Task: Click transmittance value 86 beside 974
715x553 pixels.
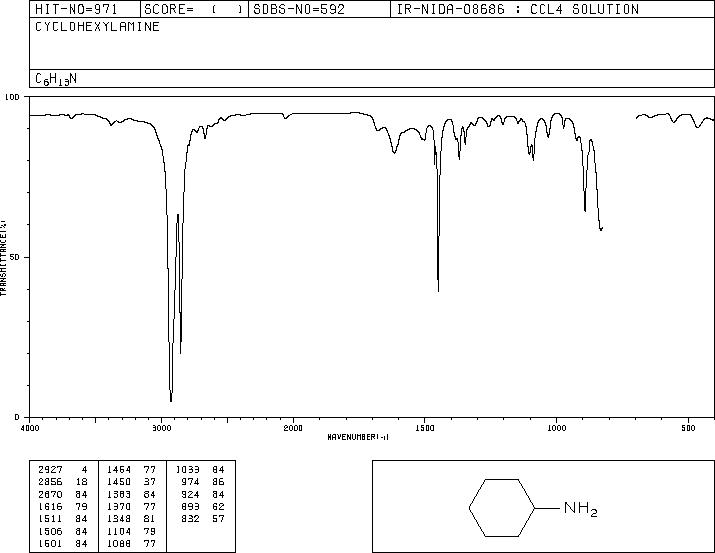Action: tap(218, 481)
